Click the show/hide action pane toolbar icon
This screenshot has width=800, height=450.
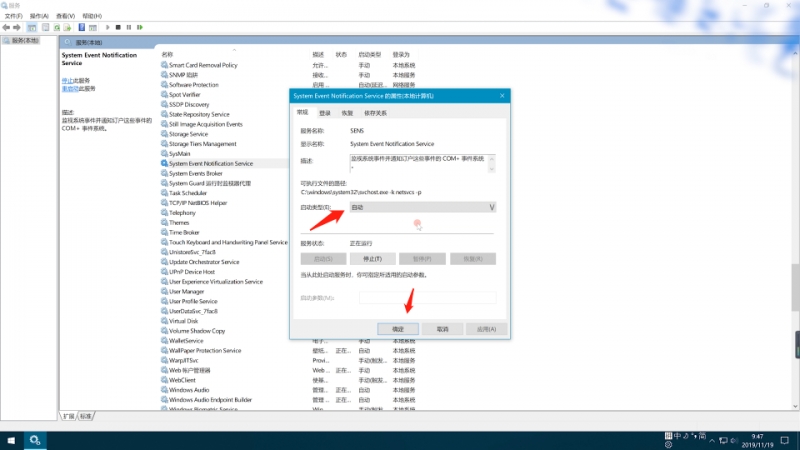click(x=92, y=28)
